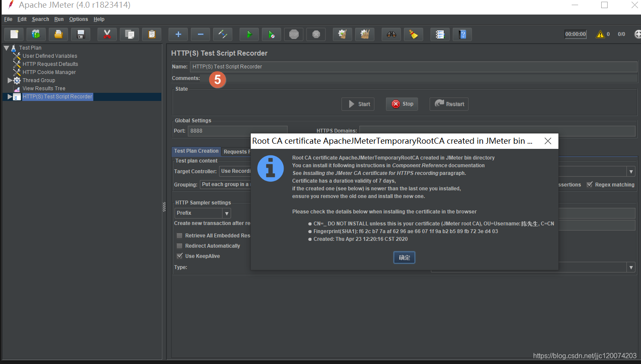This screenshot has height=364, width=641.
Task: Click the yellow warning triangle log indicator
Action: (600, 34)
